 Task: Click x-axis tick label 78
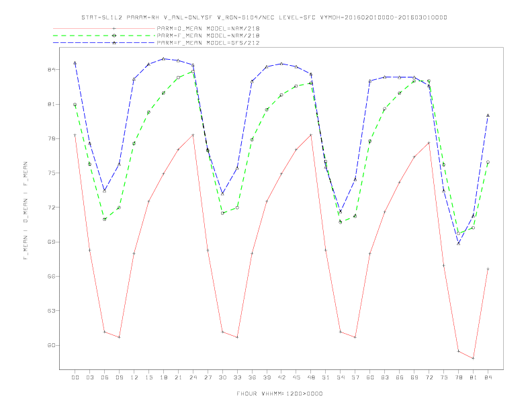[458, 377]
